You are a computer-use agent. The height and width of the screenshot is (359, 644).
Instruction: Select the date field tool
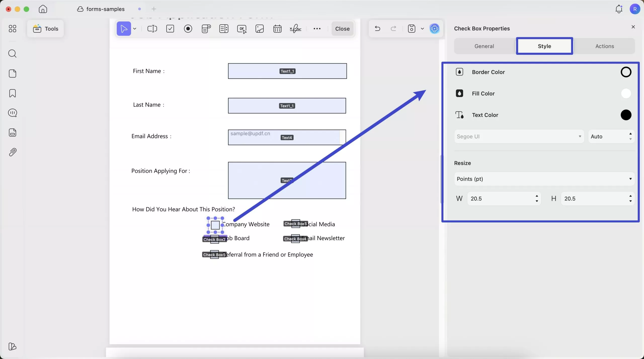277,28
